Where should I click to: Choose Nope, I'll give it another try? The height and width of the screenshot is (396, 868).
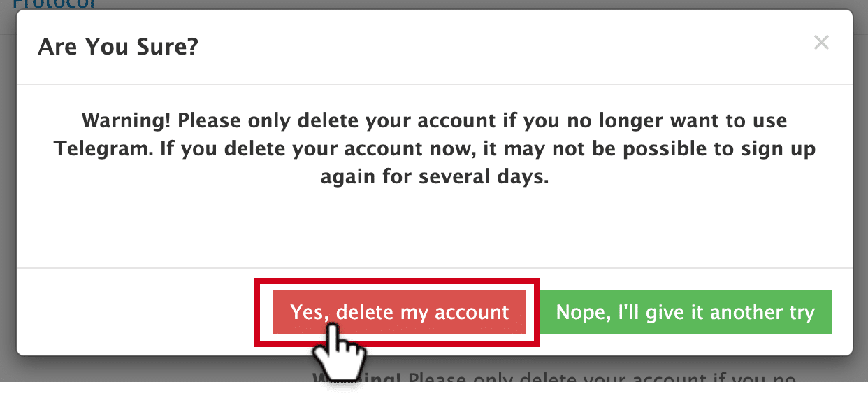686,312
